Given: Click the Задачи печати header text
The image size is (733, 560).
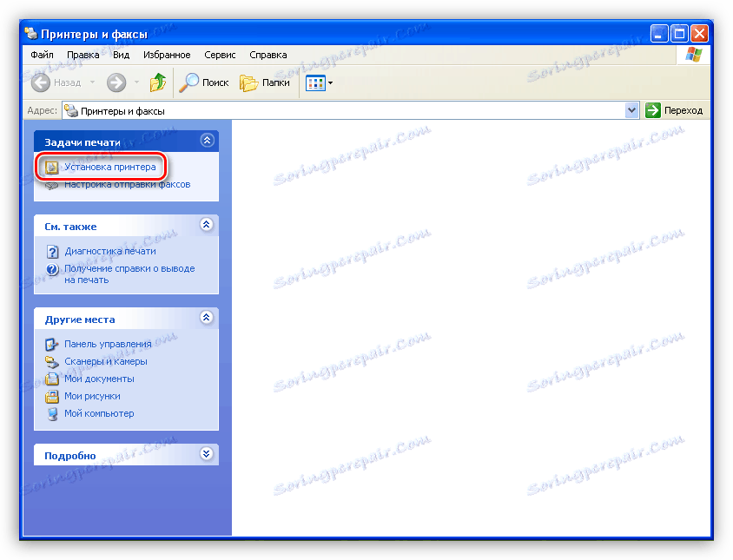Looking at the screenshot, I should (83, 142).
